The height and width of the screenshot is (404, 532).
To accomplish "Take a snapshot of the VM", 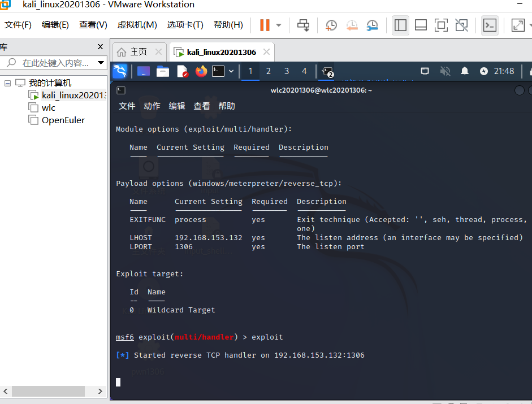I will pyautogui.click(x=331, y=25).
